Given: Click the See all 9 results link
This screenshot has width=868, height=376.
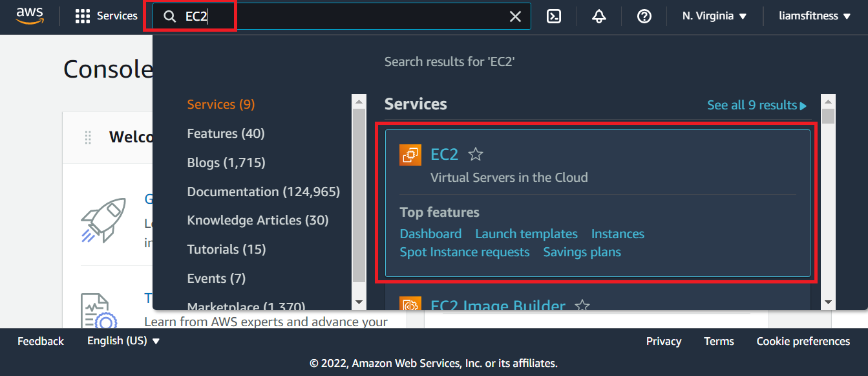Looking at the screenshot, I should [x=756, y=105].
